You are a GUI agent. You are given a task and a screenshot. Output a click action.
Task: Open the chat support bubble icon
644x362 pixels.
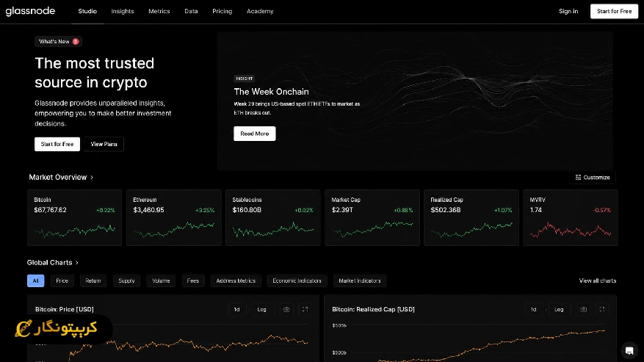pos(629,350)
